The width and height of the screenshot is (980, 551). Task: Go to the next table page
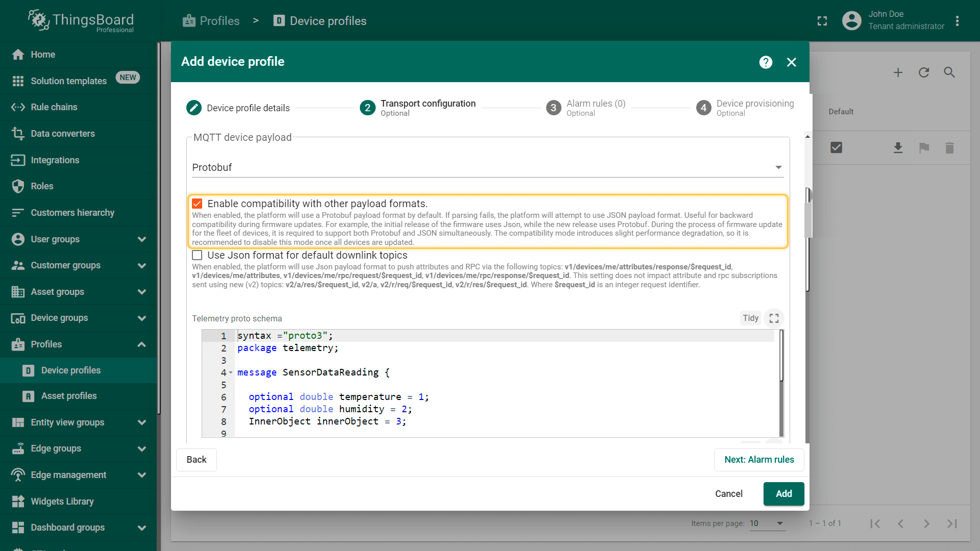point(926,524)
